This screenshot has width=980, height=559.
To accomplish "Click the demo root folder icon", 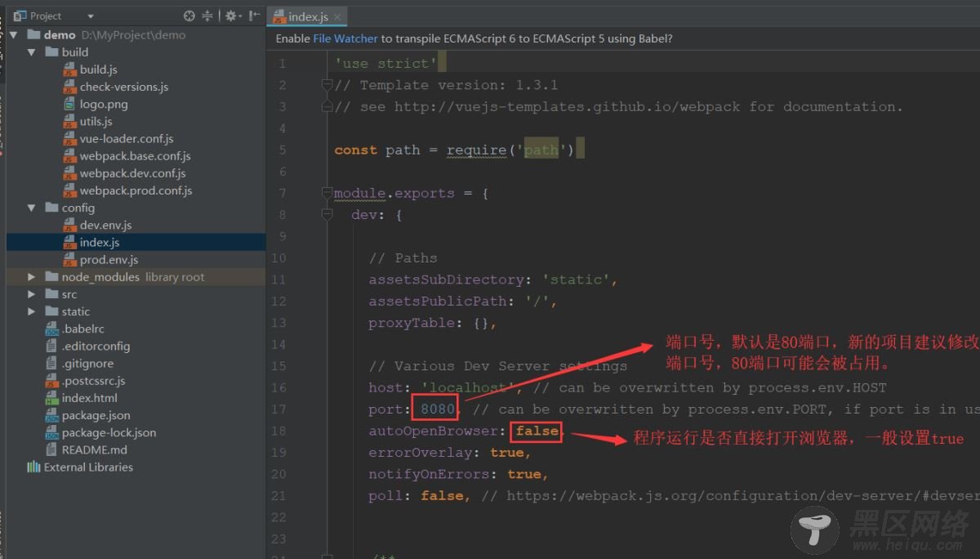I will (x=33, y=34).
